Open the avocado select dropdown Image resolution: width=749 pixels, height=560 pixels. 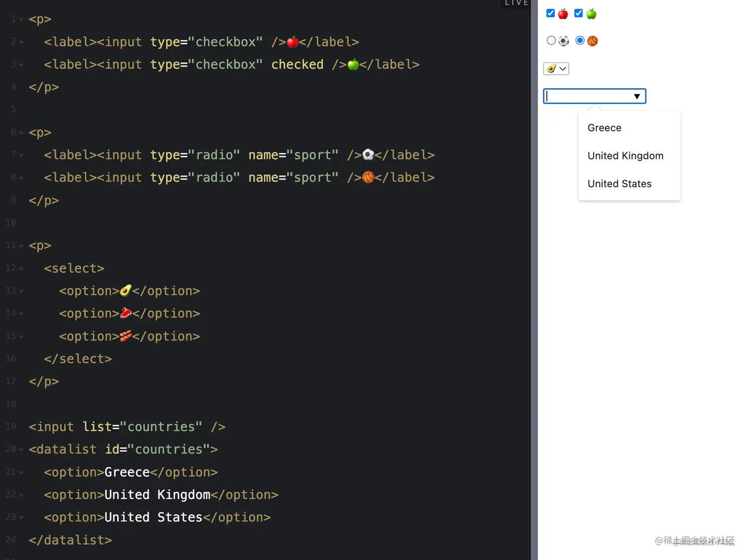click(x=556, y=68)
